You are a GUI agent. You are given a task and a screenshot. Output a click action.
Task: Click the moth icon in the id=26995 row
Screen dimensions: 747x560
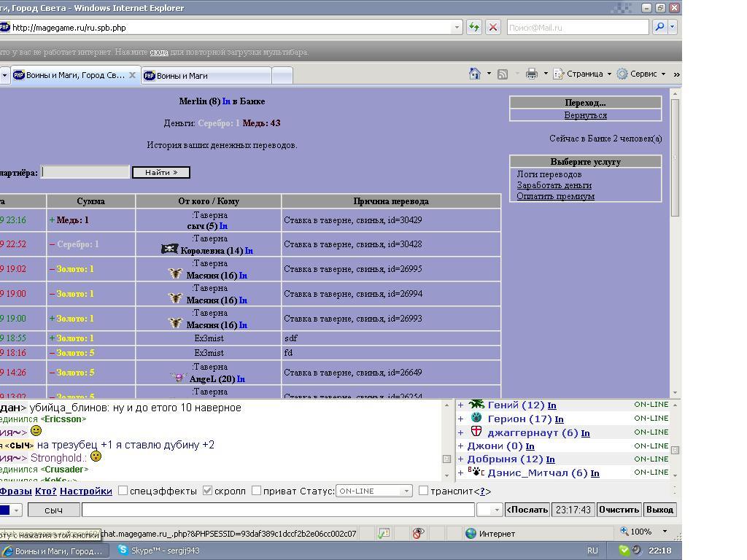175,273
